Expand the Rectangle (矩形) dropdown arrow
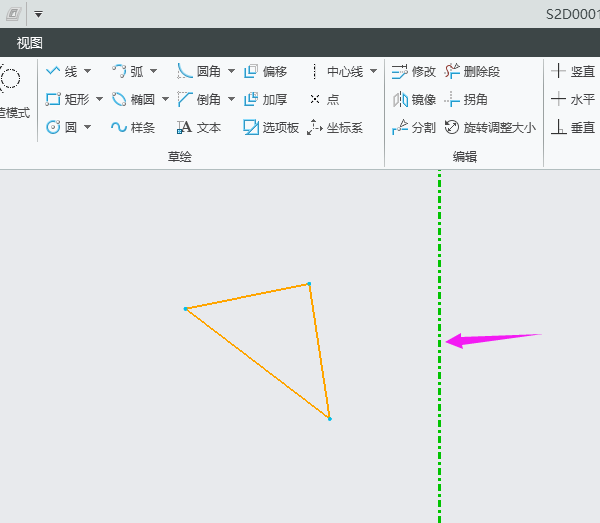The width and height of the screenshot is (600, 523). tap(99, 99)
